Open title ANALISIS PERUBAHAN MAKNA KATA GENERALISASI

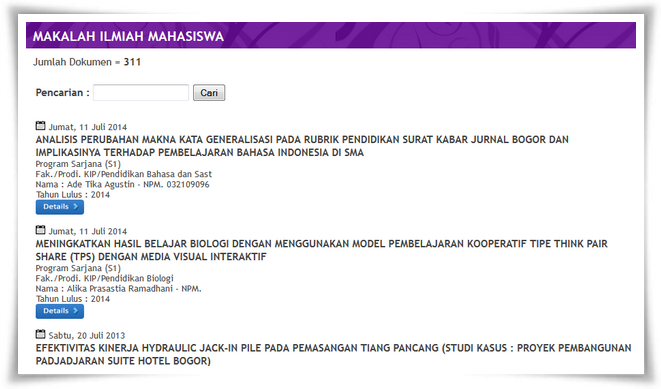coord(302,146)
